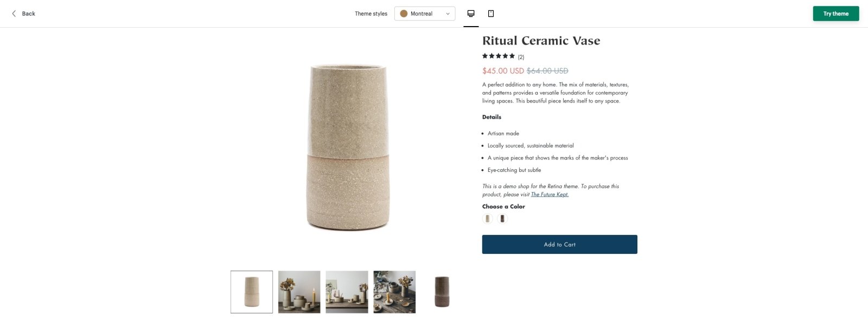Click the five-star rating icons
The width and height of the screenshot is (868, 320).
pos(499,56)
